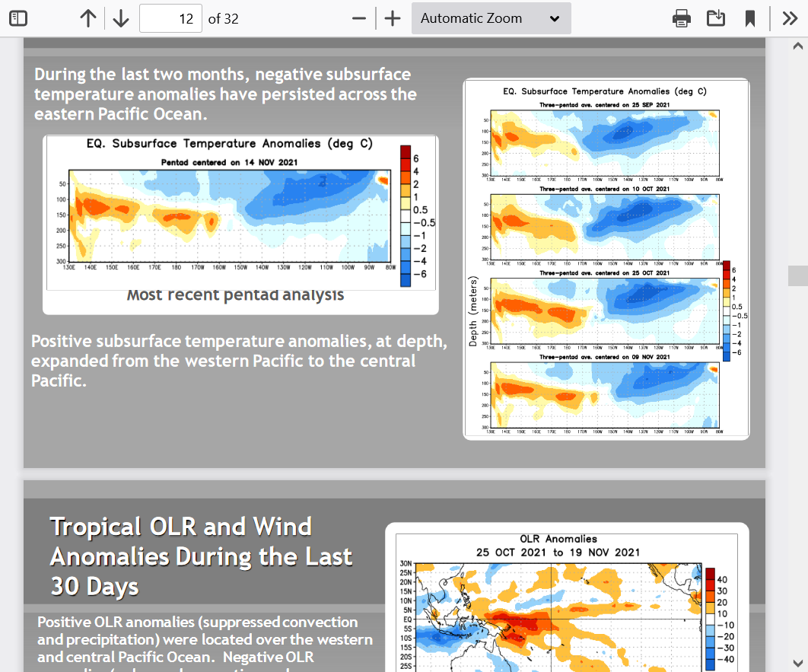This screenshot has height=672, width=808.
Task: Click '25 OCT 2021 to 19 NOV 2021' subtitle
Action: pyautogui.click(x=558, y=553)
